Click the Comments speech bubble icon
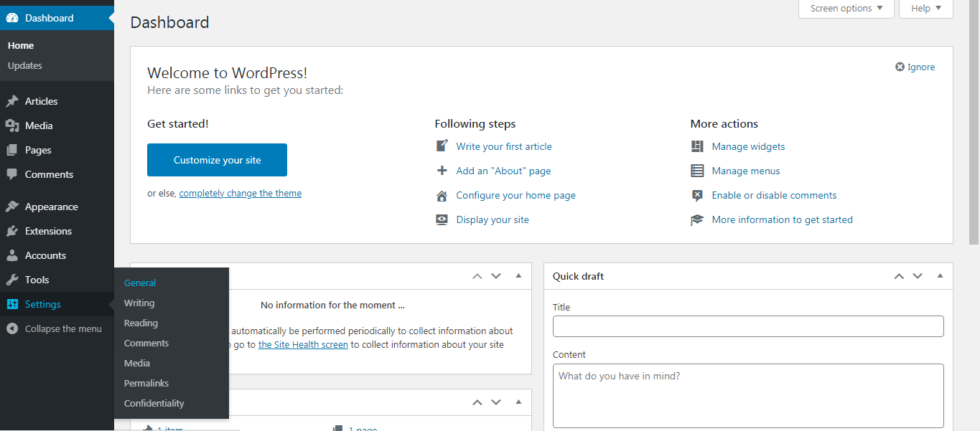 click(x=12, y=174)
